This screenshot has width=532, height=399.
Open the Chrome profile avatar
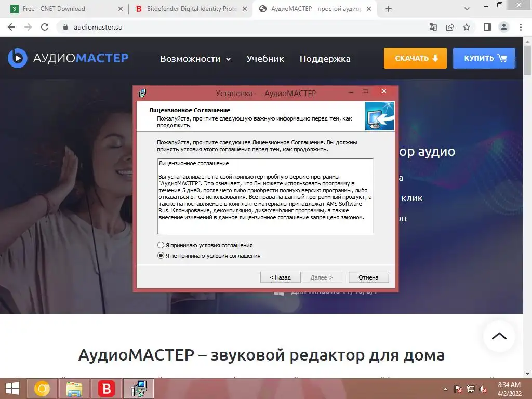504,27
